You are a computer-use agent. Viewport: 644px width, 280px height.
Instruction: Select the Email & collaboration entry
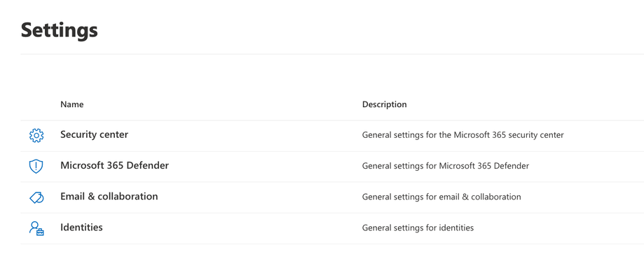pyautogui.click(x=109, y=196)
